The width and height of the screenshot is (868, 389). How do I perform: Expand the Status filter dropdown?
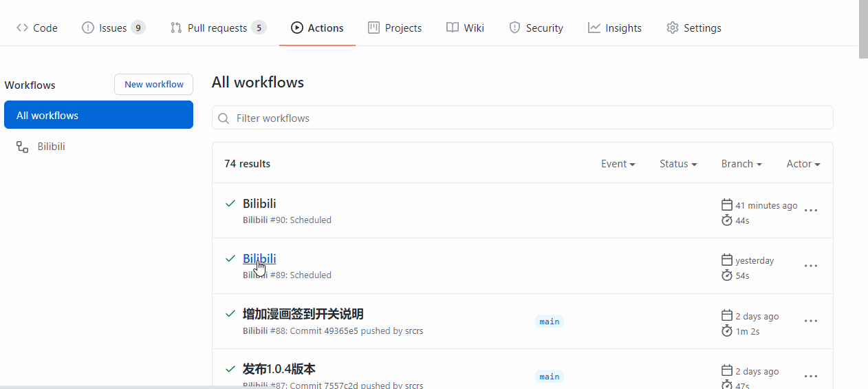click(x=678, y=164)
